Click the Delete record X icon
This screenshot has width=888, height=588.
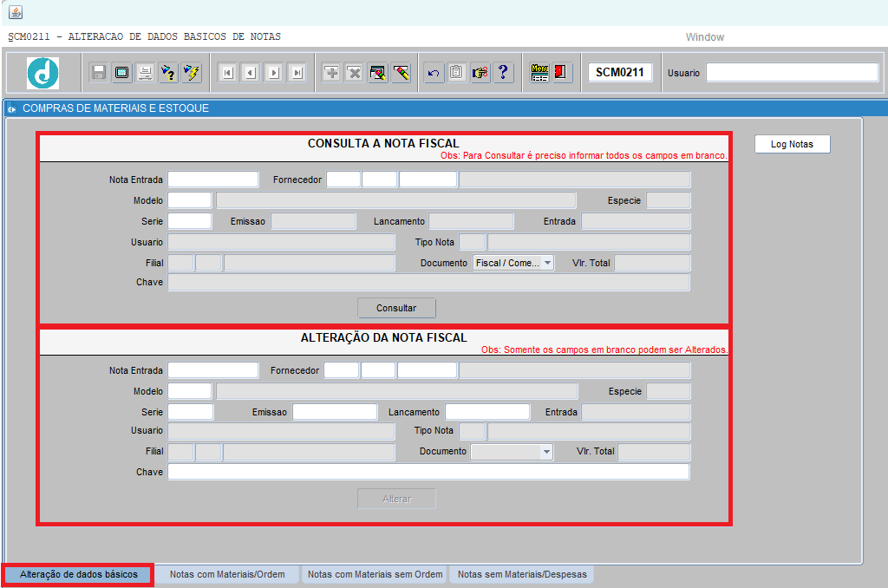point(355,73)
